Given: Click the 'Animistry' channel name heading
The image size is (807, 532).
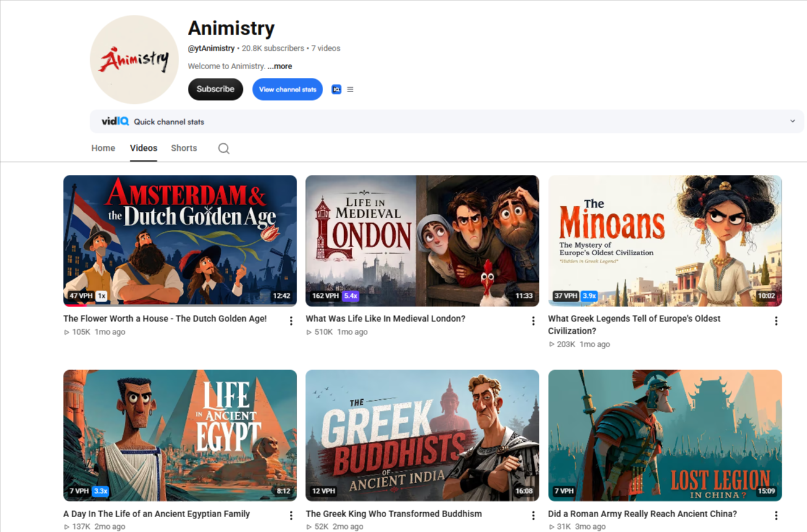Looking at the screenshot, I should tap(231, 28).
